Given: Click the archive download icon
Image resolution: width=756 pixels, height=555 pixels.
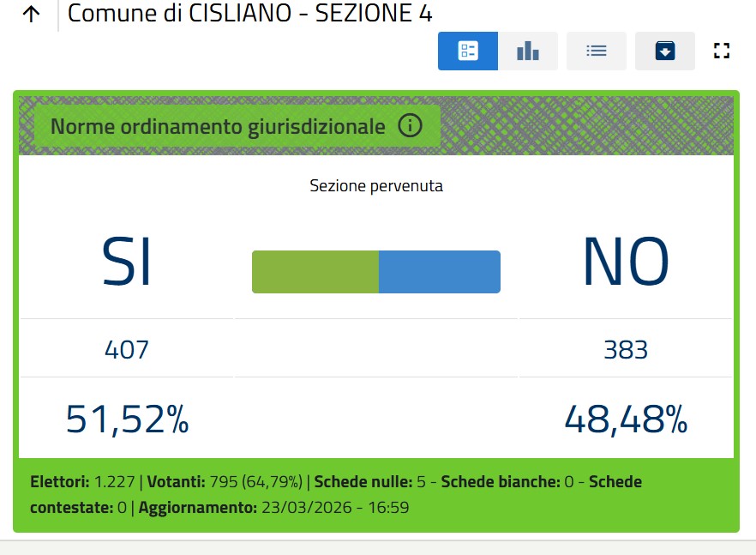Looking at the screenshot, I should pos(665,51).
